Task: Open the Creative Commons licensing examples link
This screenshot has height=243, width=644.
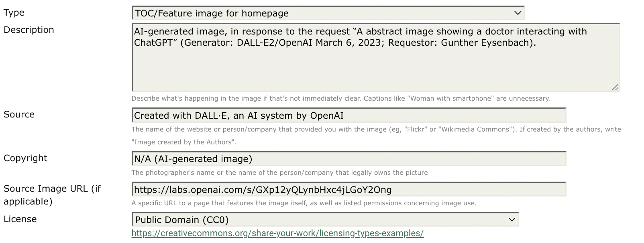Action: tap(277, 233)
